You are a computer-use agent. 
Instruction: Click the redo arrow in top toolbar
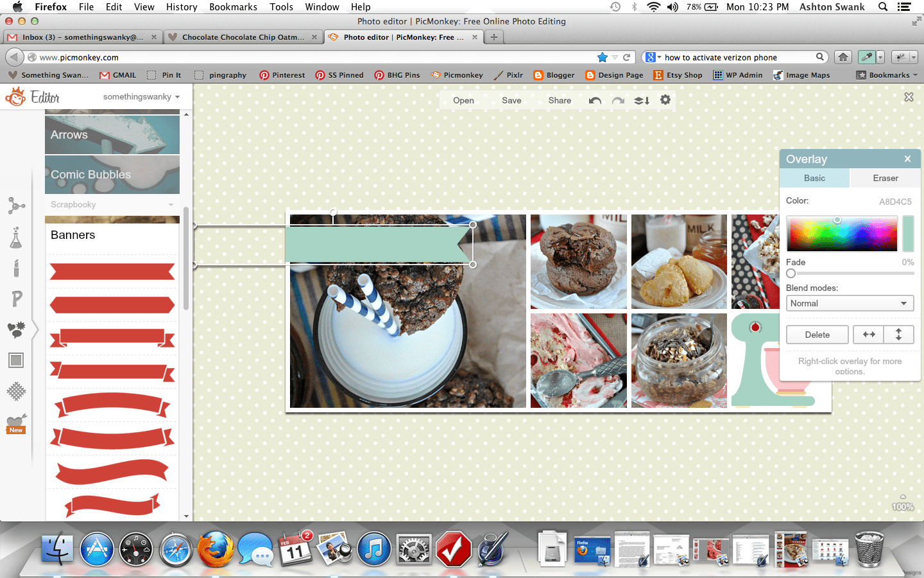click(x=618, y=100)
